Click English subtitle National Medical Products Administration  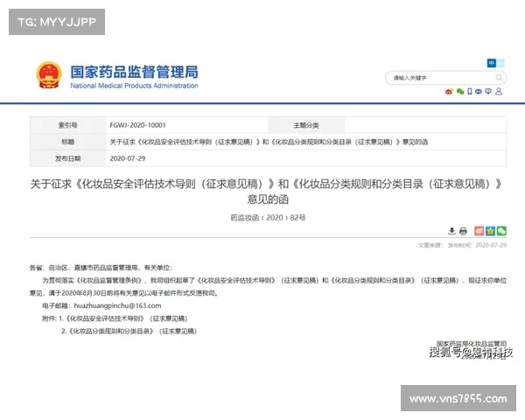(x=134, y=86)
